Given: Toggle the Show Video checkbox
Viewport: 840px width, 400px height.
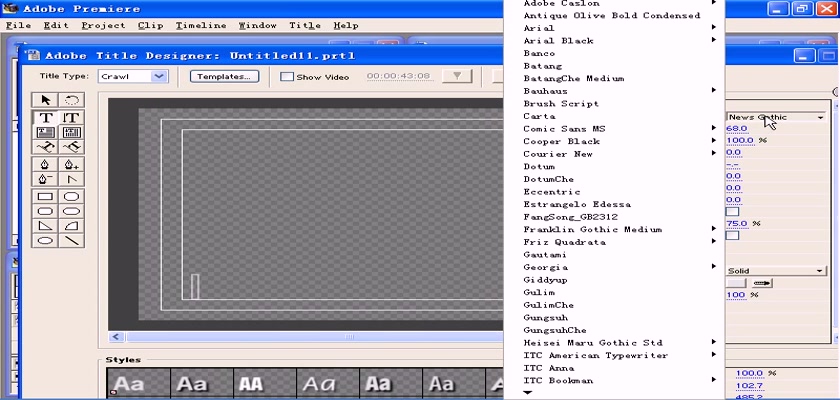Looking at the screenshot, I should [x=287, y=77].
